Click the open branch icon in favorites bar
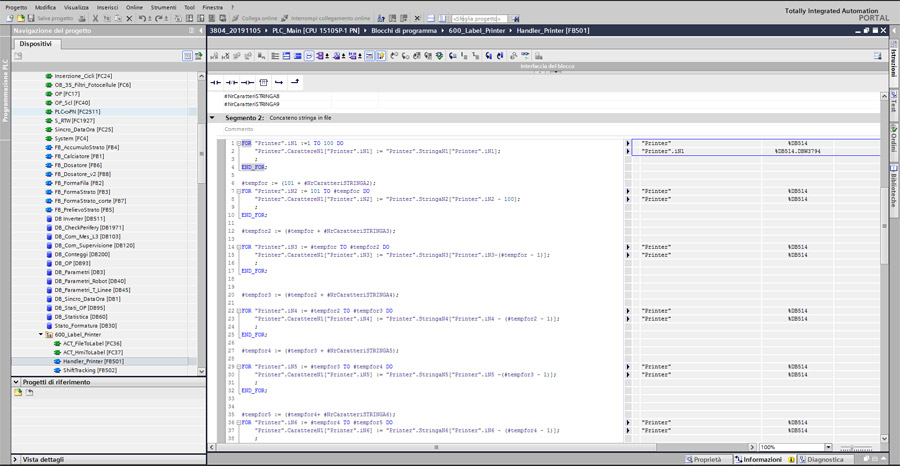Image resolution: width=900 pixels, height=466 pixels. click(x=279, y=82)
